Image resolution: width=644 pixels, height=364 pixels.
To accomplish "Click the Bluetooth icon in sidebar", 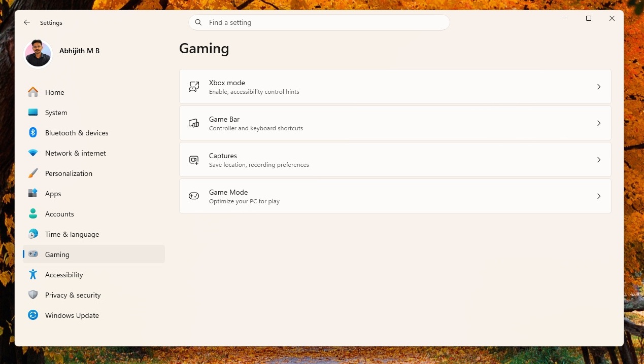I will click(x=33, y=133).
